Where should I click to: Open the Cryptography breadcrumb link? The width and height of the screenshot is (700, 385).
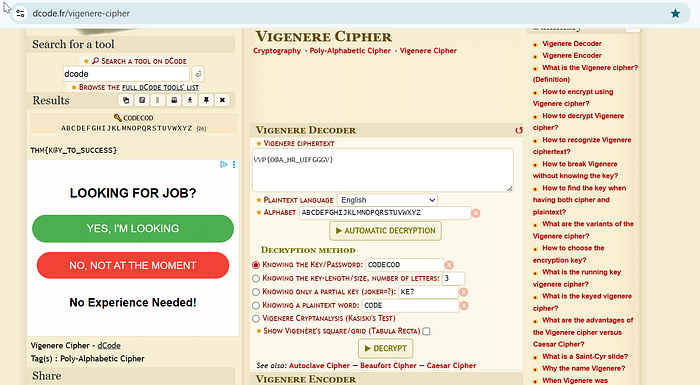[x=277, y=51]
